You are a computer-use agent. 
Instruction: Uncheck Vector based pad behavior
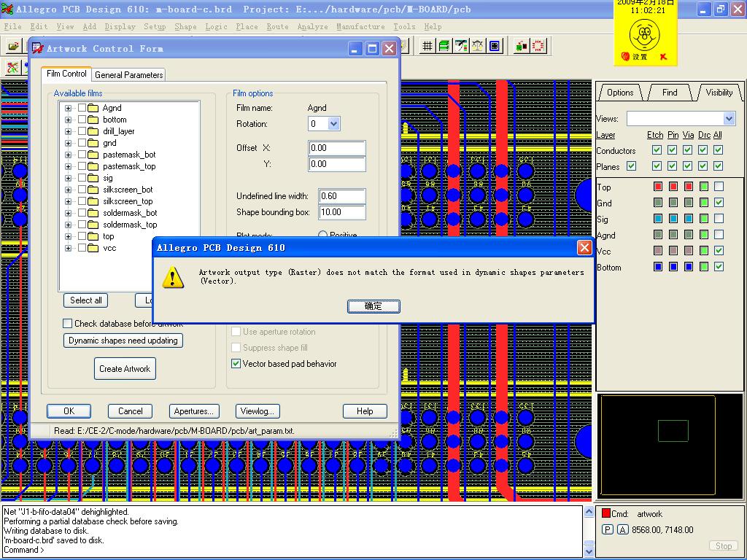[236, 364]
